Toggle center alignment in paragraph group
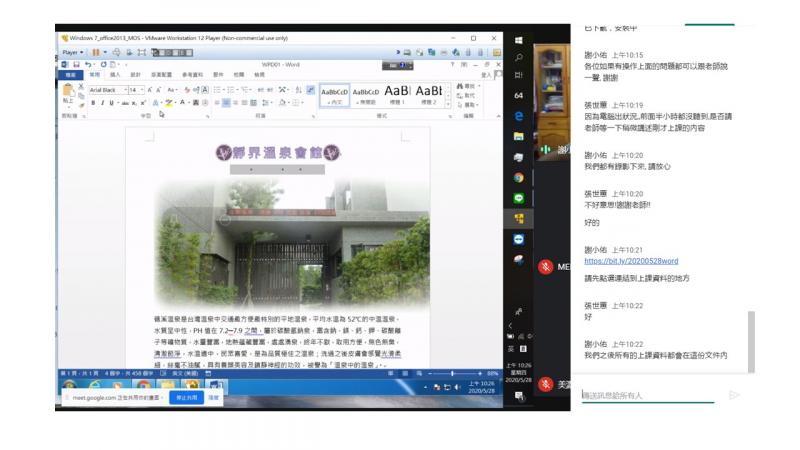The height and width of the screenshot is (450, 800). (x=226, y=103)
